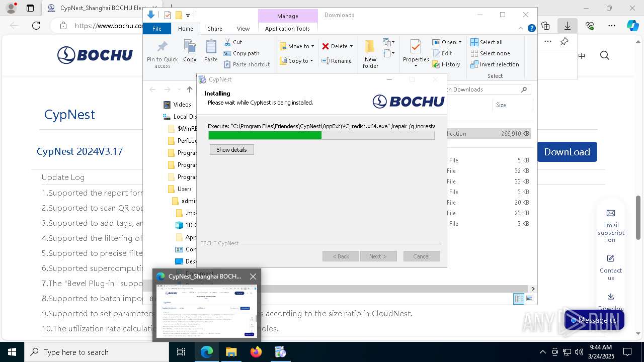Open Firefox from the taskbar
This screenshot has height=362, width=644.
[x=256, y=352]
